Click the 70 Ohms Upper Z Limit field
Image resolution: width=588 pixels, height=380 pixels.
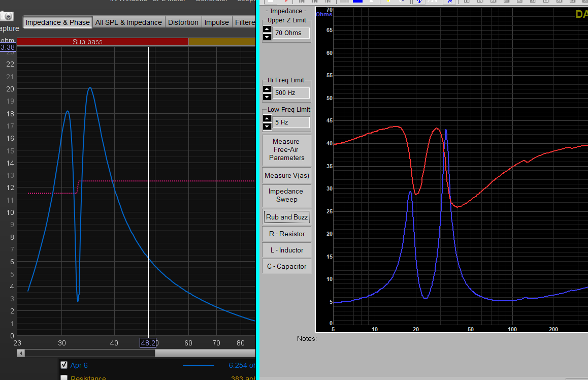tap(291, 33)
